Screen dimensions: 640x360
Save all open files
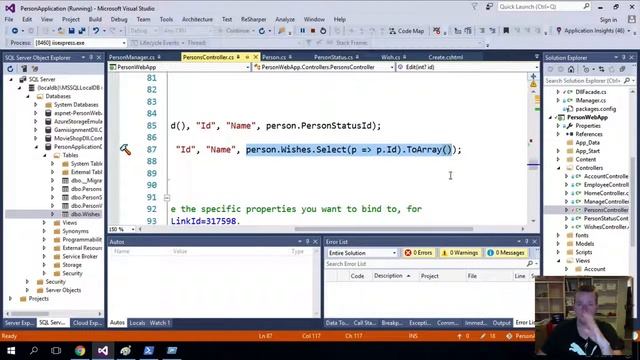(x=82, y=31)
